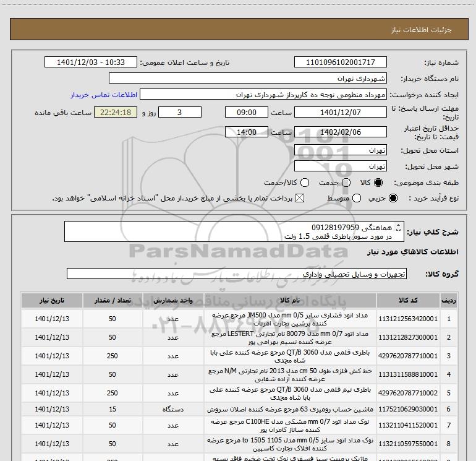Click the price validity date 1402/02/06
The image size is (476, 461).
click(x=340, y=132)
